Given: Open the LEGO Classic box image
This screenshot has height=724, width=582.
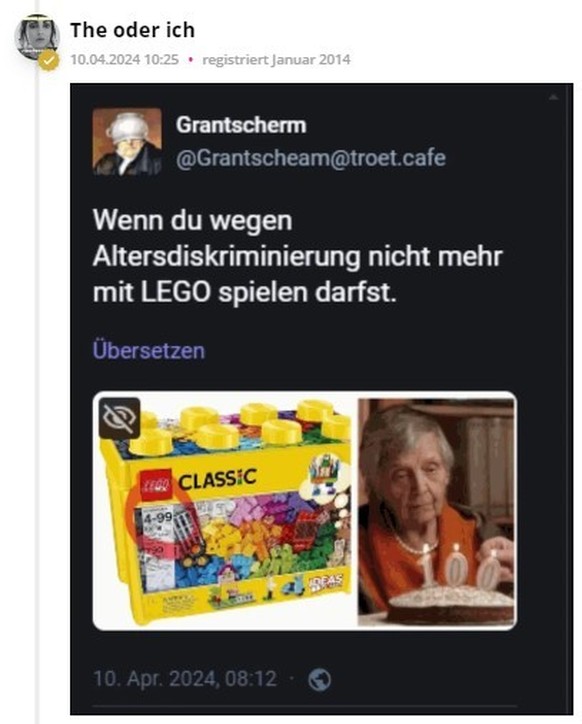Looking at the screenshot, I should pyautogui.click(x=224, y=510).
